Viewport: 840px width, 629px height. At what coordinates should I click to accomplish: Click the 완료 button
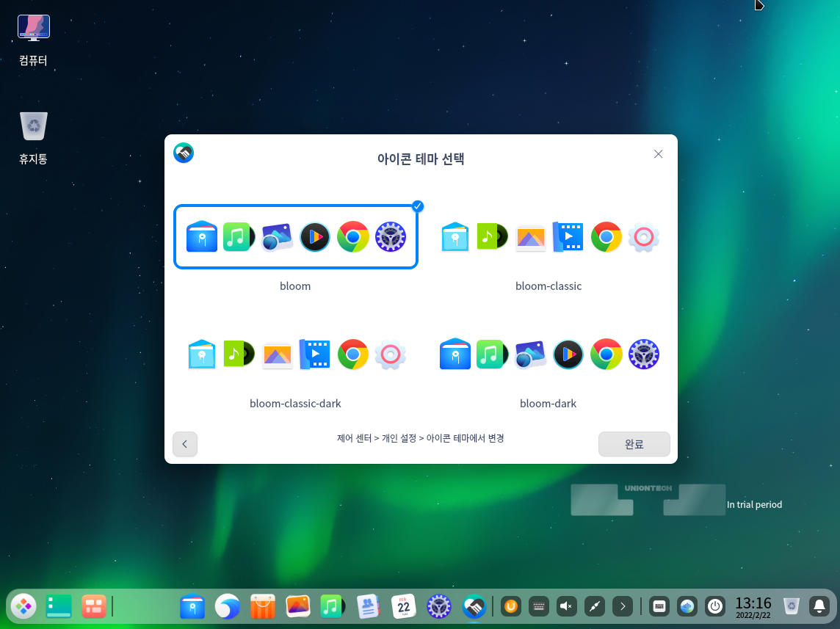tap(634, 444)
